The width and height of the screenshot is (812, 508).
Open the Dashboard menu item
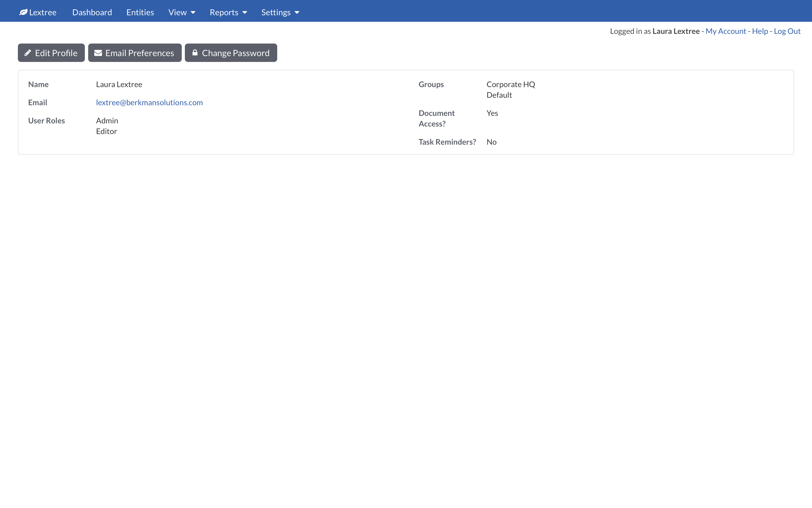click(92, 12)
